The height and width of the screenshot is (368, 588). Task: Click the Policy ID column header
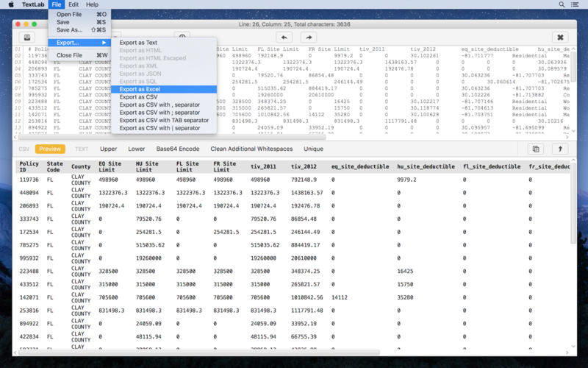(29, 166)
